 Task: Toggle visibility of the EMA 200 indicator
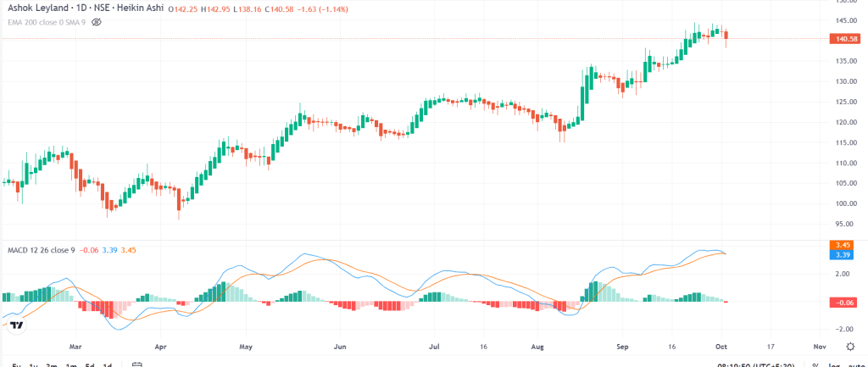click(x=96, y=21)
